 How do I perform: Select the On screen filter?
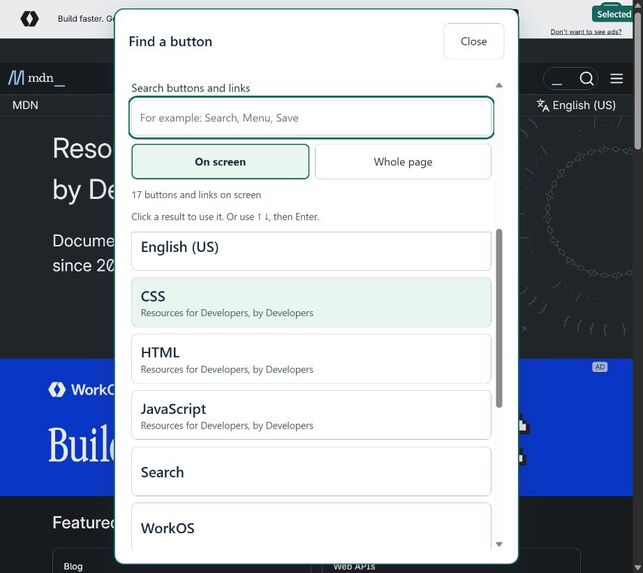click(220, 162)
